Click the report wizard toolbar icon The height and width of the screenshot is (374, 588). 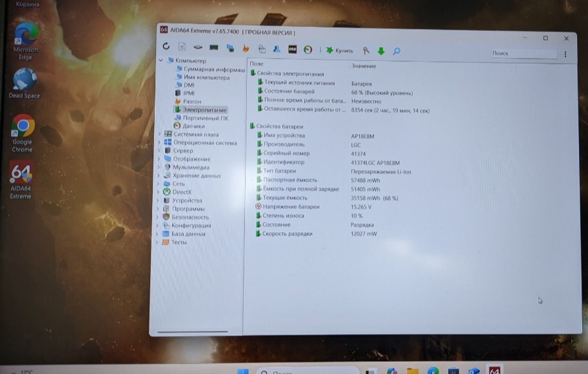tap(181, 47)
